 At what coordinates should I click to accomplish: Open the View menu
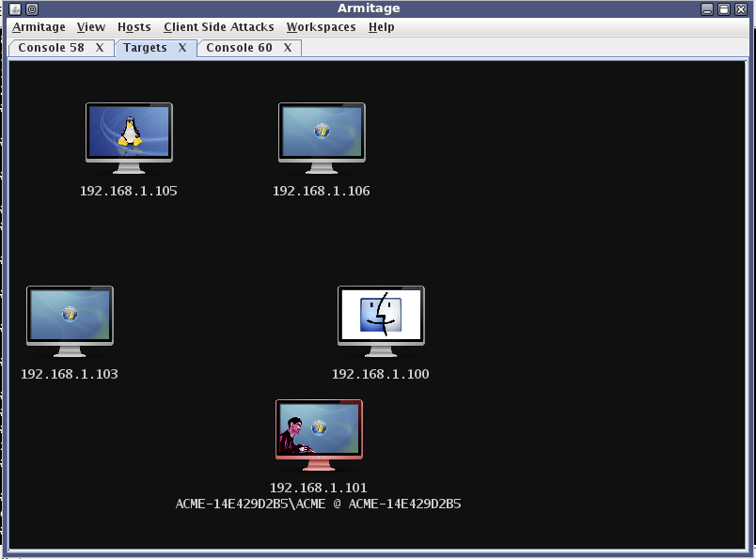pos(91,27)
